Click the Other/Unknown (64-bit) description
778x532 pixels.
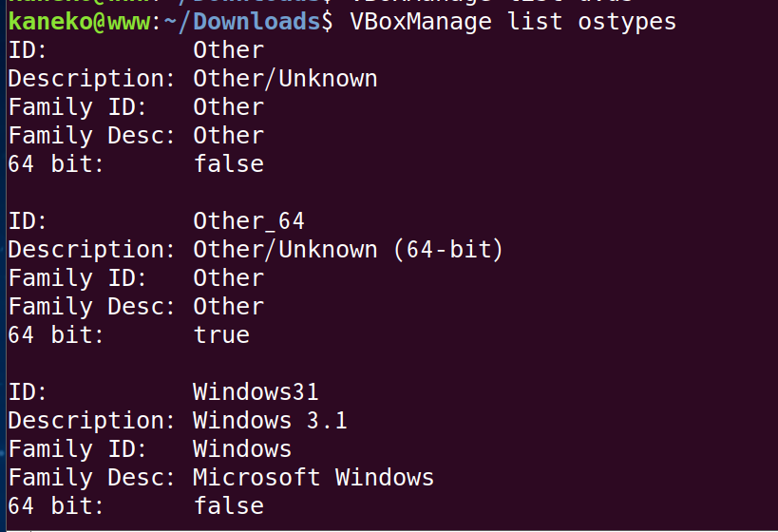349,249
